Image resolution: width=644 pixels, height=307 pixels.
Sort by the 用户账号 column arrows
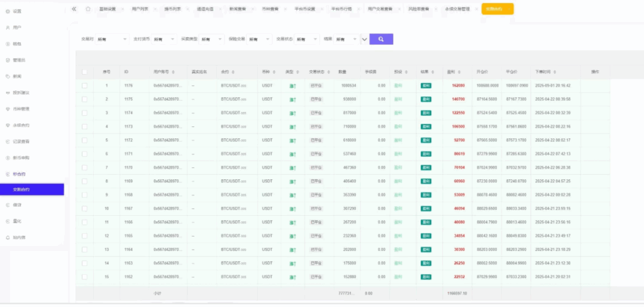[x=174, y=72]
